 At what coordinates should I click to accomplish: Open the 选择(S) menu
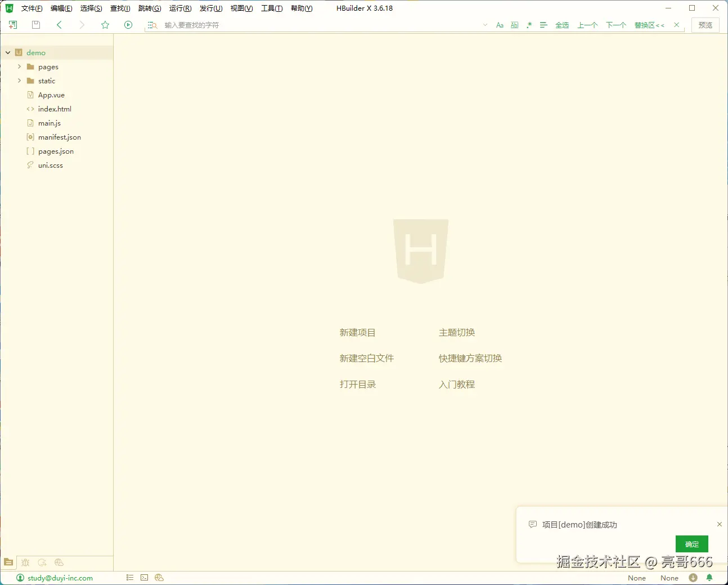pyautogui.click(x=91, y=8)
